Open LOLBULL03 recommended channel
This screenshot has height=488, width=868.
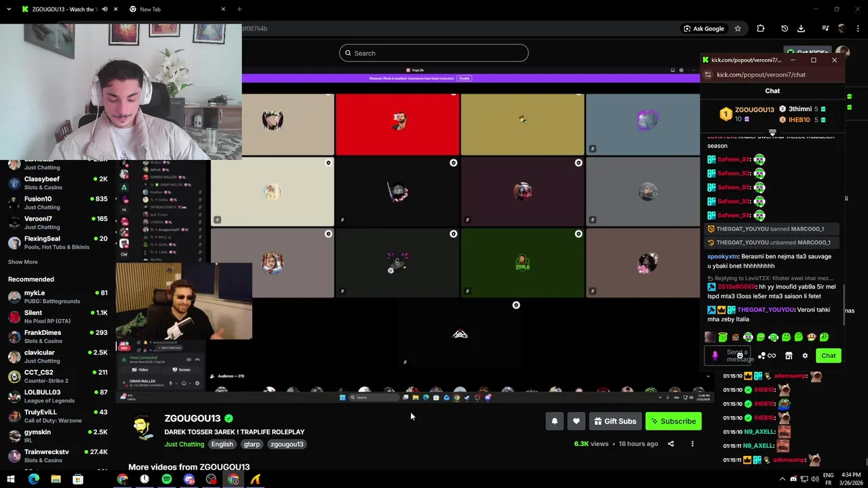[x=58, y=396]
